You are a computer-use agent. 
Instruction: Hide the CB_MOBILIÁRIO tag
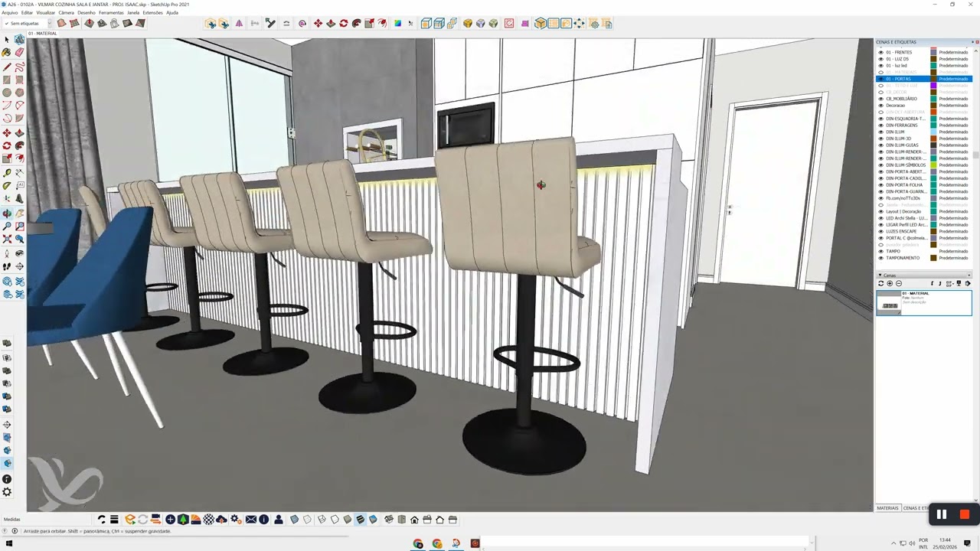pyautogui.click(x=880, y=99)
